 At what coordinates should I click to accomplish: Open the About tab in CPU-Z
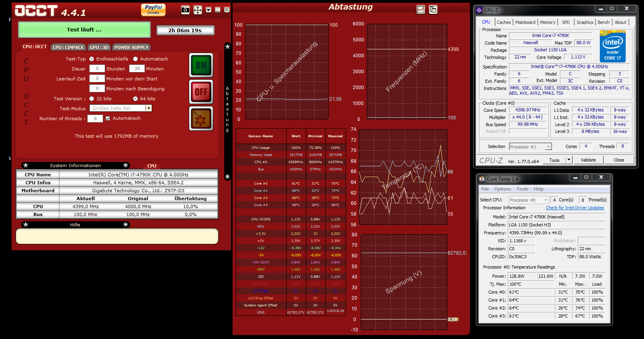pos(621,22)
